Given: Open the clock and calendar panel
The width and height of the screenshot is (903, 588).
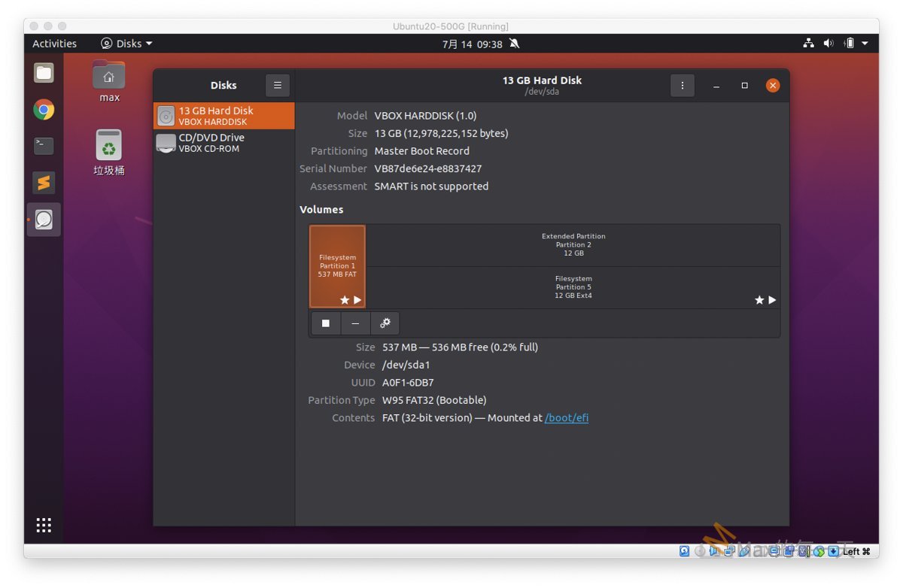Looking at the screenshot, I should point(472,44).
